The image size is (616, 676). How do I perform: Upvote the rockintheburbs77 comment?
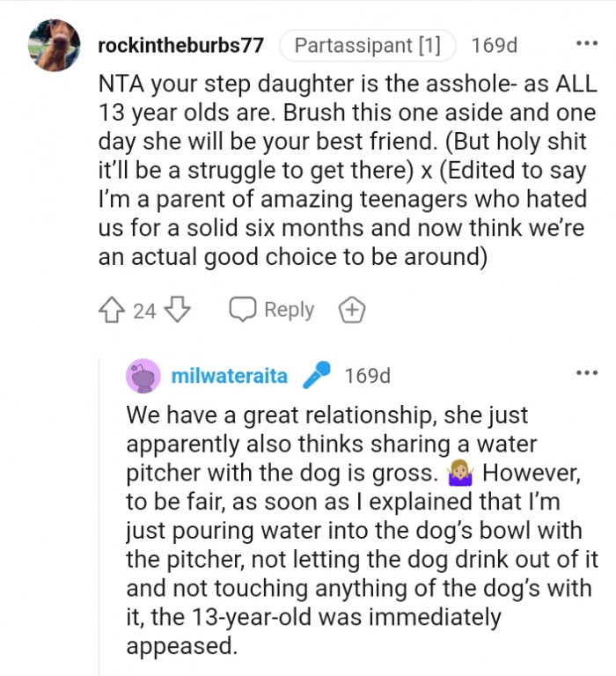click(112, 310)
